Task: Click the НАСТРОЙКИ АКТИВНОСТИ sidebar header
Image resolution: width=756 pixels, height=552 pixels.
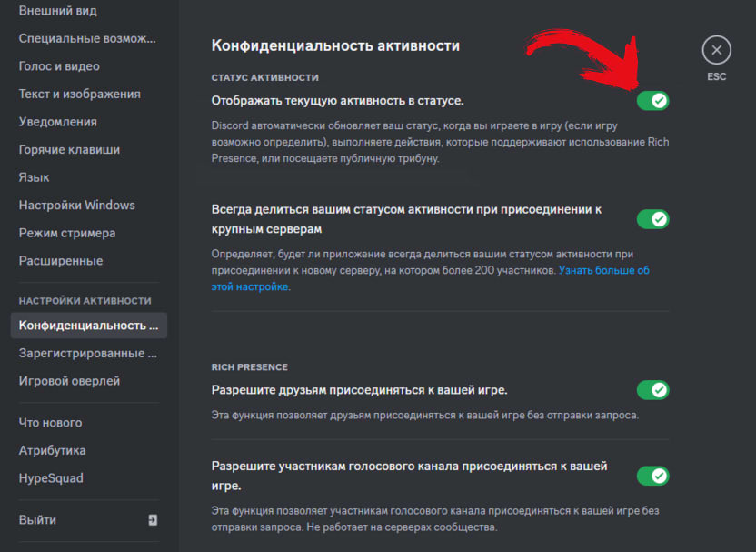Action: (85, 301)
